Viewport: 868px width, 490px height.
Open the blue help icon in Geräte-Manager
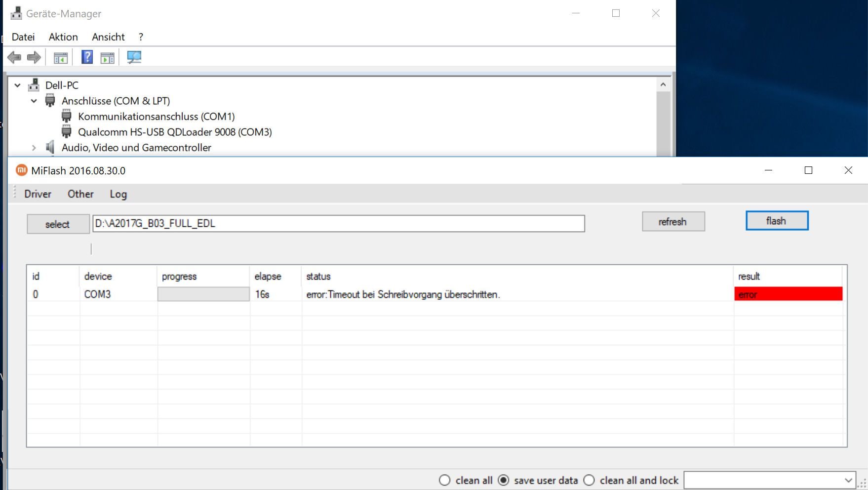pyautogui.click(x=87, y=57)
